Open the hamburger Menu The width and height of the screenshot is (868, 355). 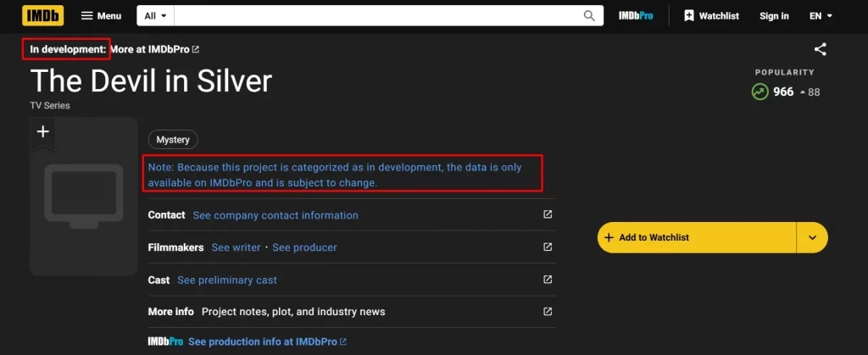coord(102,16)
